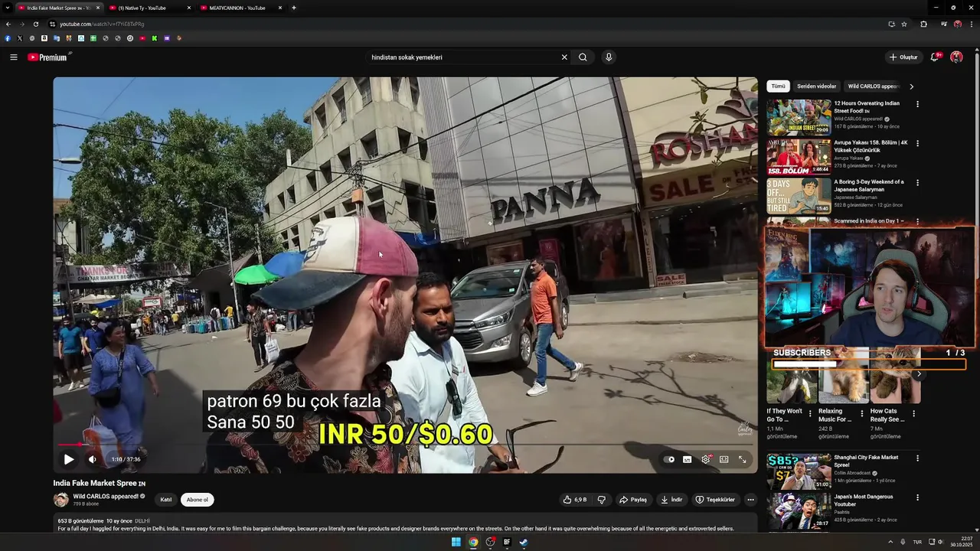This screenshot has width=980, height=551.
Task: Open options for Shanghai City Fake Market video
Action: tap(917, 458)
